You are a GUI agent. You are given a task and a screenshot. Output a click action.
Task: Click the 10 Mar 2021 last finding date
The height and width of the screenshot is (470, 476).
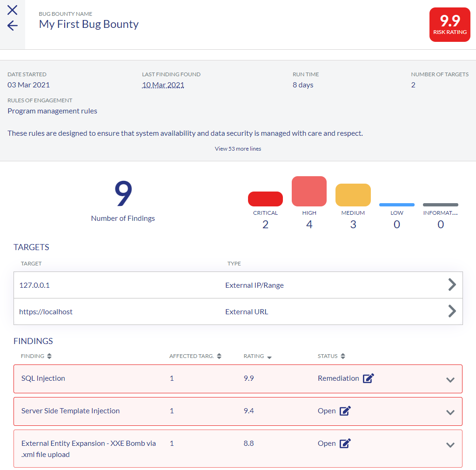click(x=163, y=85)
